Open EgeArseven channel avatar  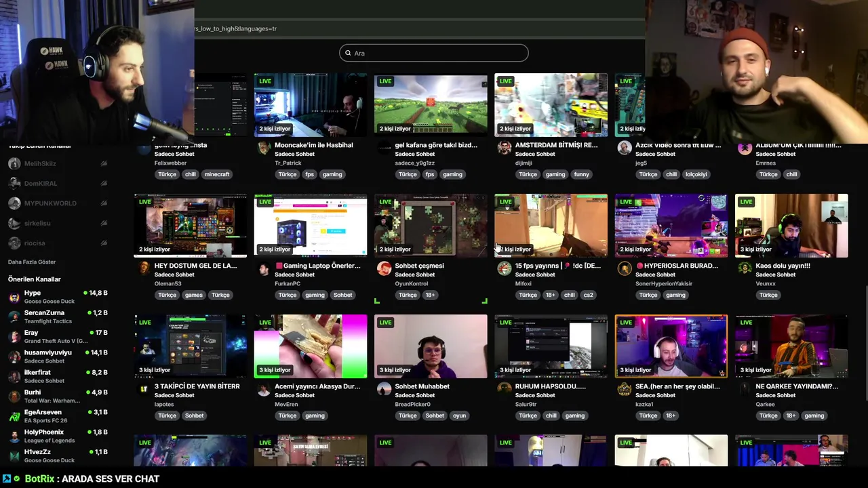pyautogui.click(x=14, y=416)
